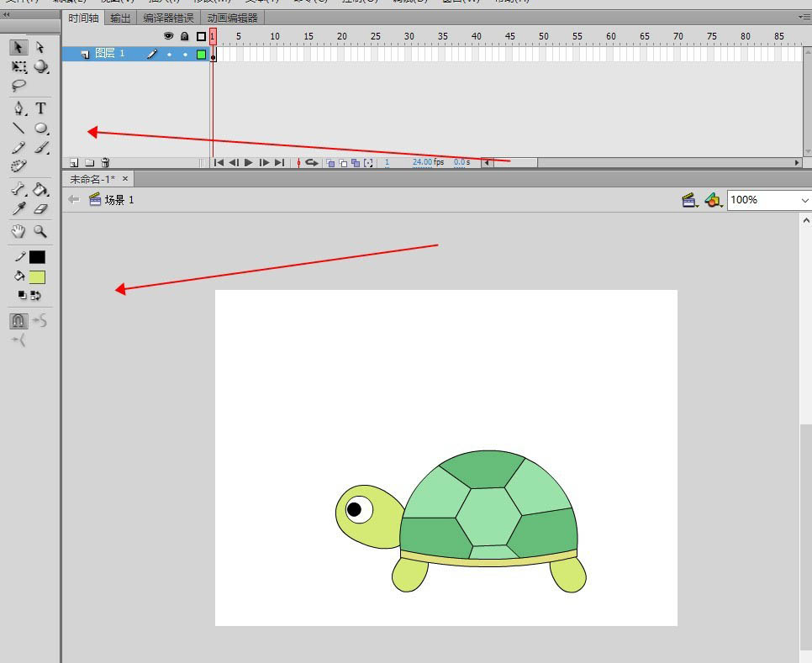Open the 100% zoom dropdown
This screenshot has width=812, height=663.
[804, 200]
